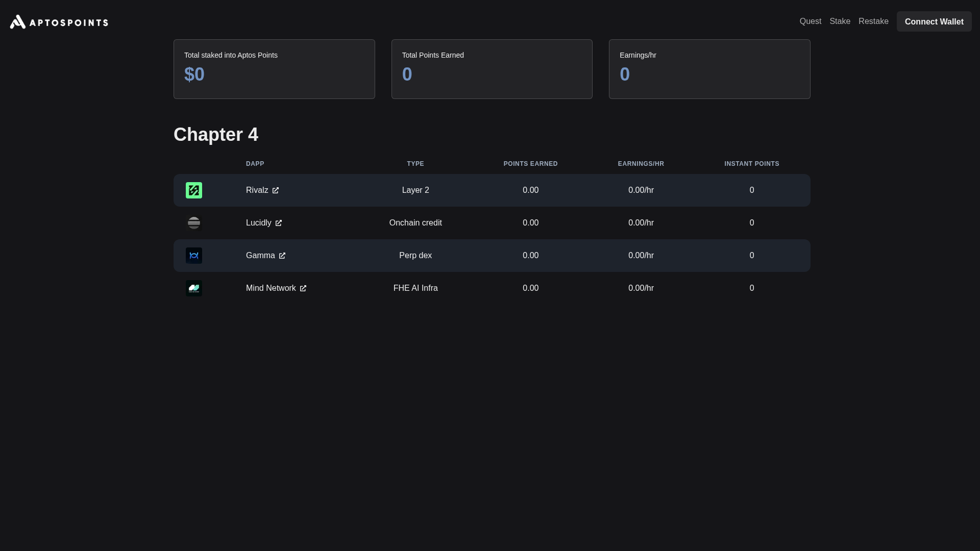Open the Mind Network name link
Image resolution: width=980 pixels, height=551 pixels.
pos(271,288)
